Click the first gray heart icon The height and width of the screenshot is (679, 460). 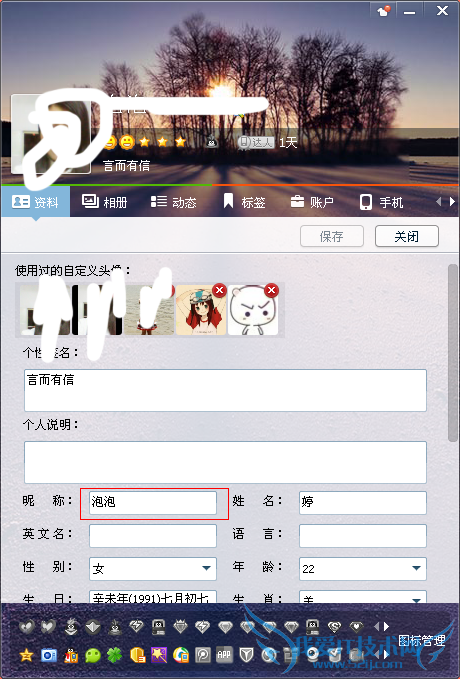(x=27, y=627)
